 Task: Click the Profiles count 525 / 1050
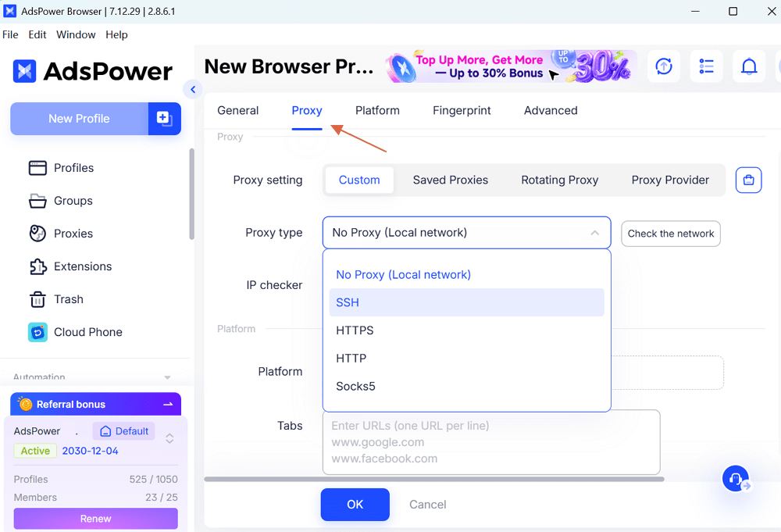pos(153,479)
